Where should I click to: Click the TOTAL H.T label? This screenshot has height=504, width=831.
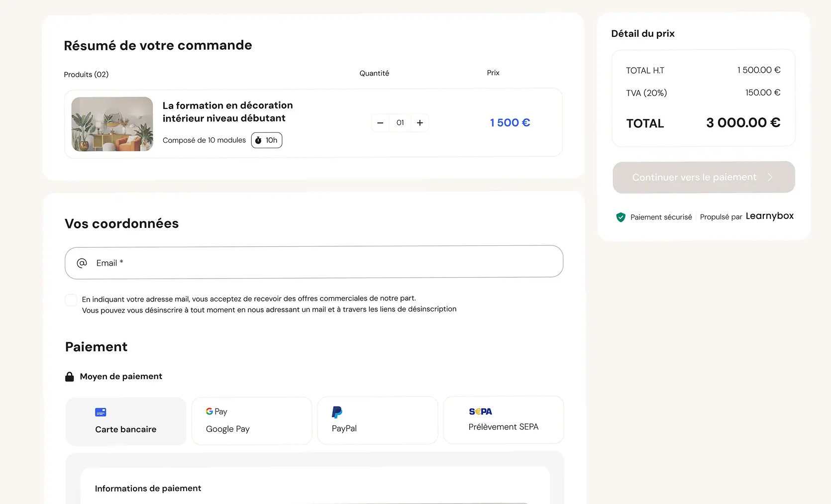[645, 71]
